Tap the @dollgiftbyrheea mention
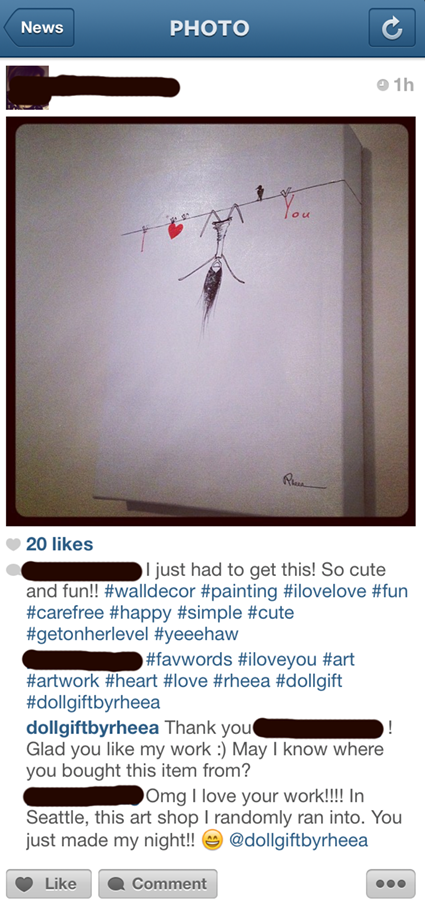425x920 pixels. (x=298, y=840)
